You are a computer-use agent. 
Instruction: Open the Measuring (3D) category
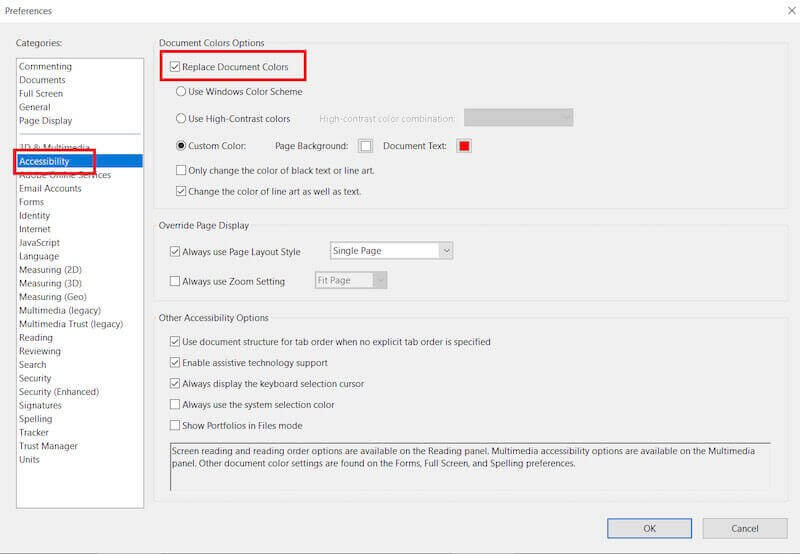tap(50, 283)
